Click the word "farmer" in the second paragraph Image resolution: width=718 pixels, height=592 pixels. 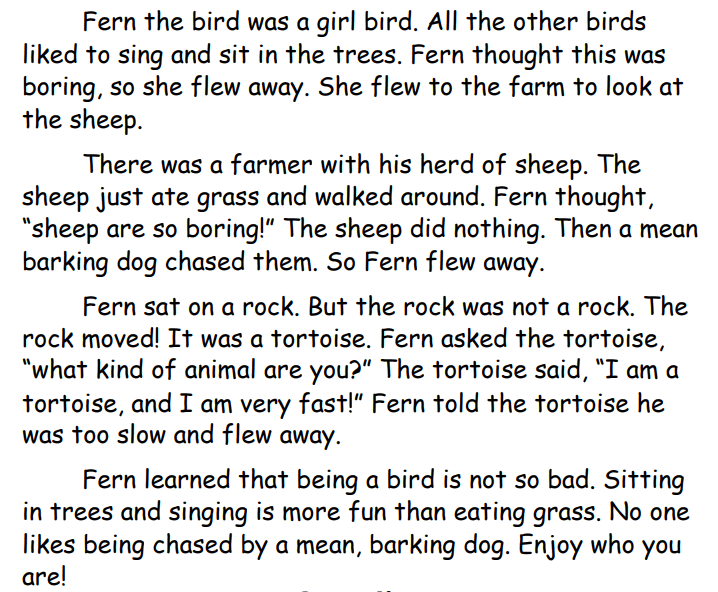(271, 164)
